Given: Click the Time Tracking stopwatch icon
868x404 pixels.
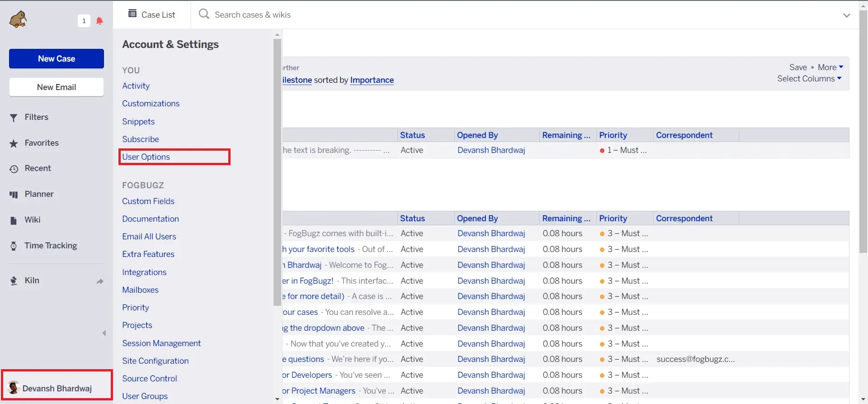Looking at the screenshot, I should click(14, 246).
